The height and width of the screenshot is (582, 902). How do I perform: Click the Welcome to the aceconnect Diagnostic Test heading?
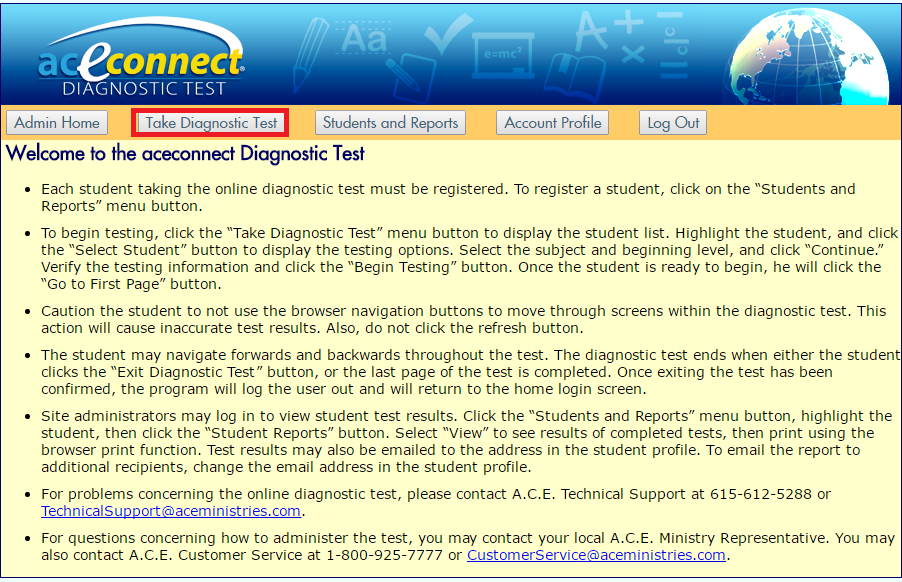click(185, 154)
